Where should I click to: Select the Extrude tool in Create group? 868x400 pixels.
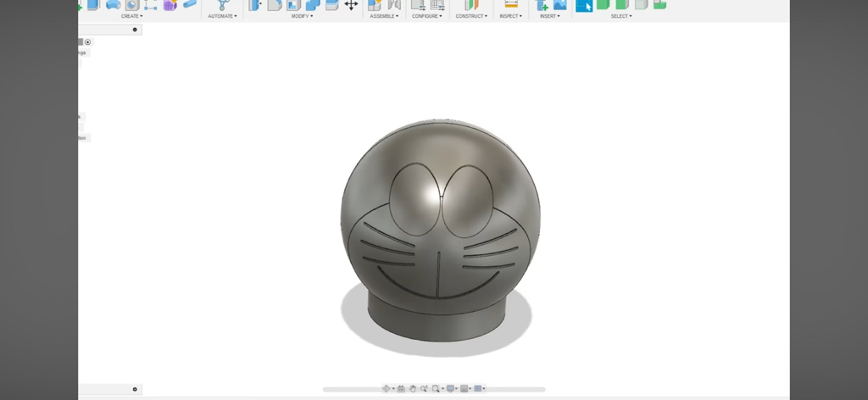(x=93, y=4)
